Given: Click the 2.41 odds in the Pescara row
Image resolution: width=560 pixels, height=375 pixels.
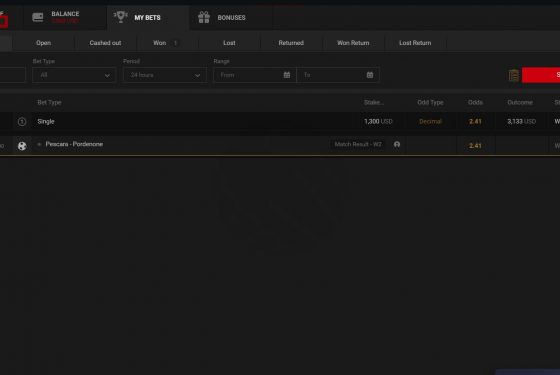Looking at the screenshot, I should tap(475, 146).
